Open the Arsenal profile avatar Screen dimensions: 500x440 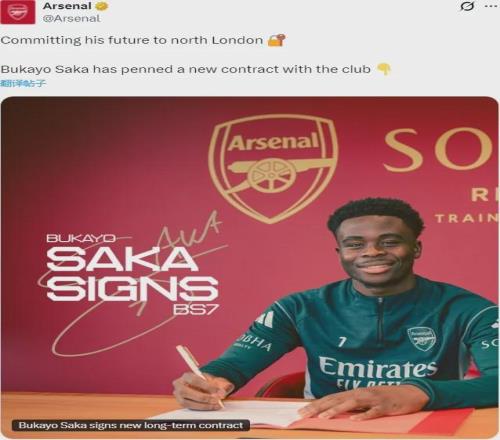tap(18, 12)
